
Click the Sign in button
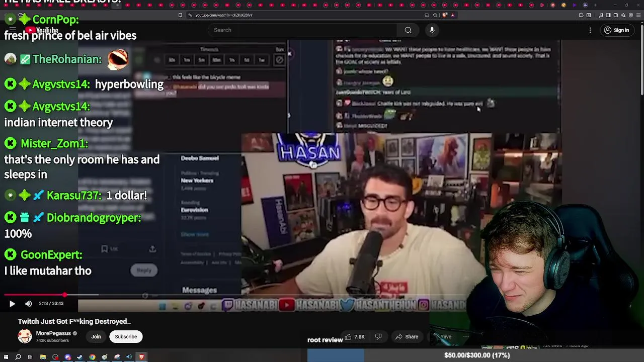(617, 30)
